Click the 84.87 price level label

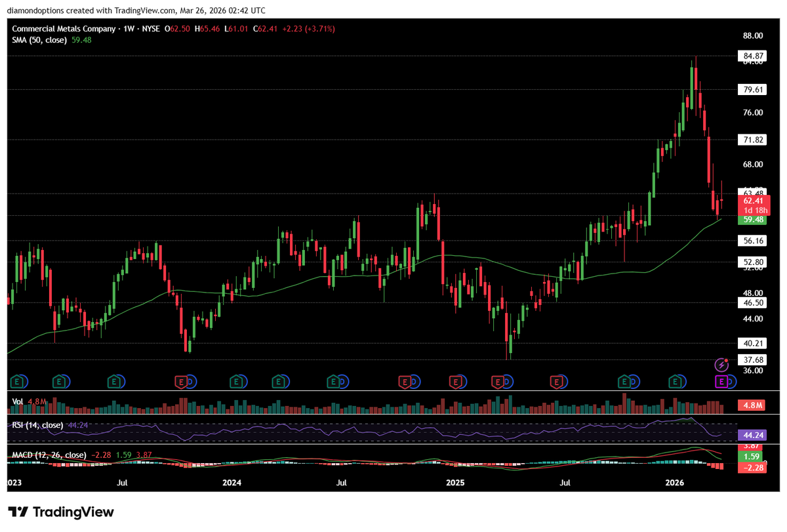[752, 56]
